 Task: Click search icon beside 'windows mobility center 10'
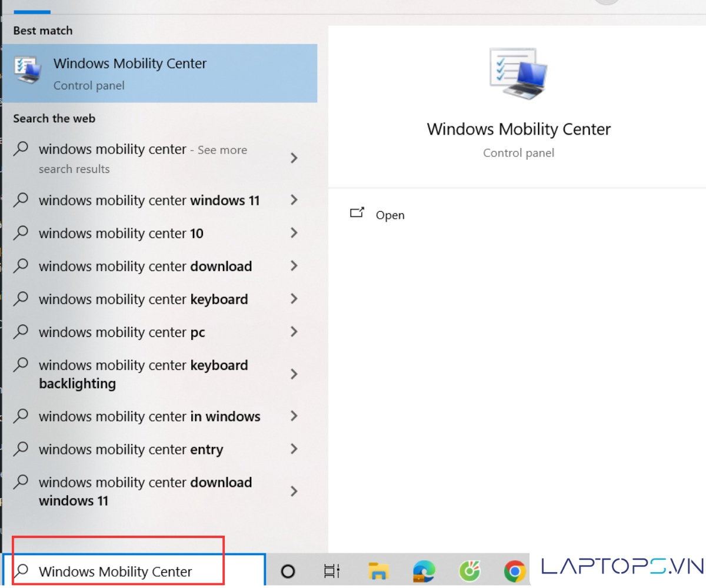[21, 232]
